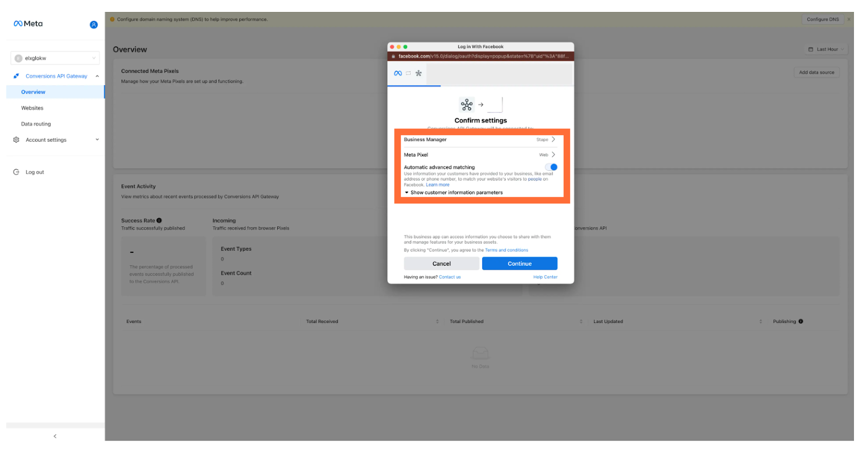The image size is (868, 458).
Task: Click the Log out icon
Action: tap(16, 172)
